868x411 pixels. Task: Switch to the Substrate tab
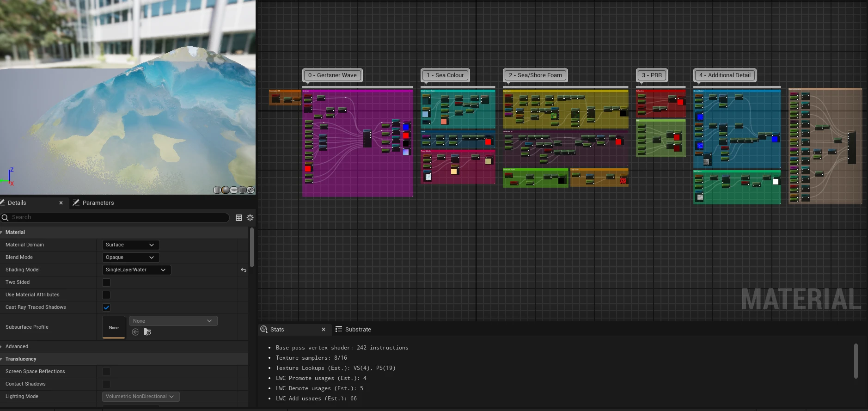pyautogui.click(x=354, y=330)
